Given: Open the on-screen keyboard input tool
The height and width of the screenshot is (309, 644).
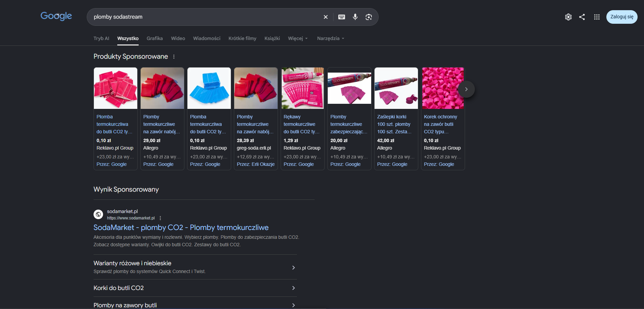Looking at the screenshot, I should [x=342, y=17].
